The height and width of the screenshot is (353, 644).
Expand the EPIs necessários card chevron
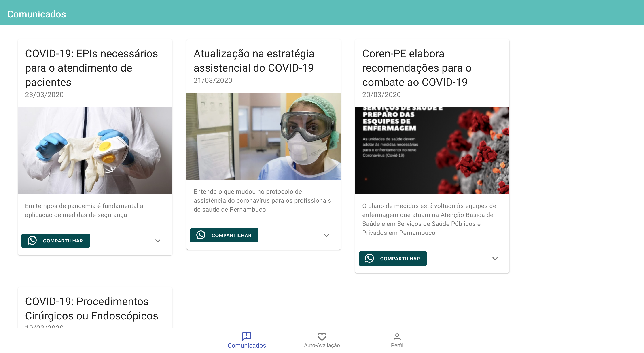[x=158, y=241]
